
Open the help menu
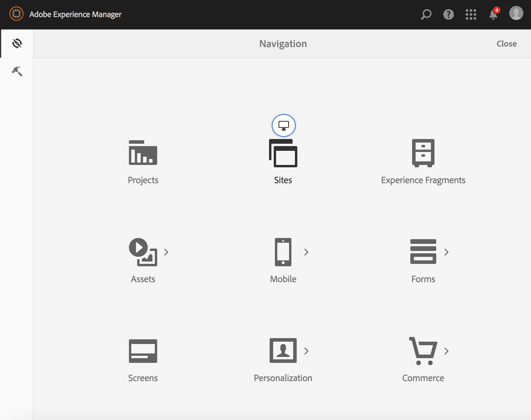448,14
